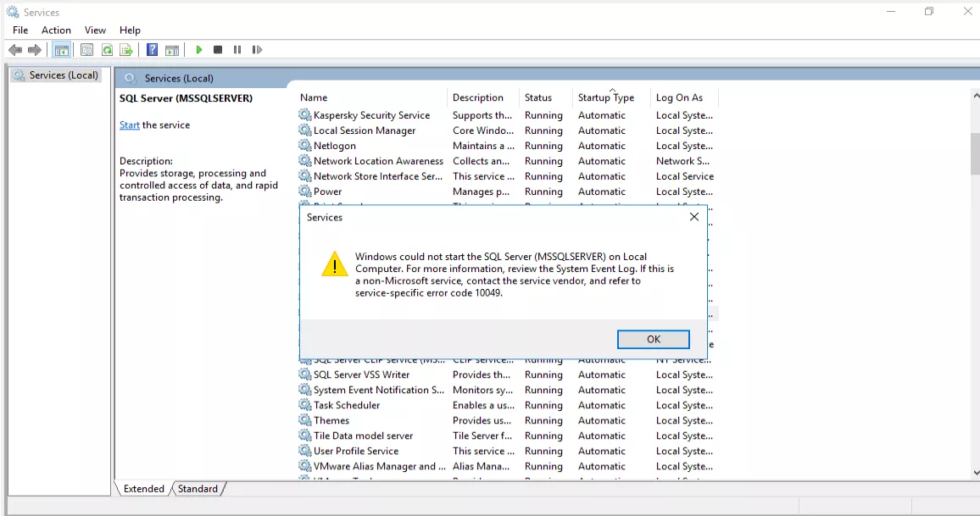Click the Automatic startup type of SQL Server VSS Writer

click(x=601, y=375)
